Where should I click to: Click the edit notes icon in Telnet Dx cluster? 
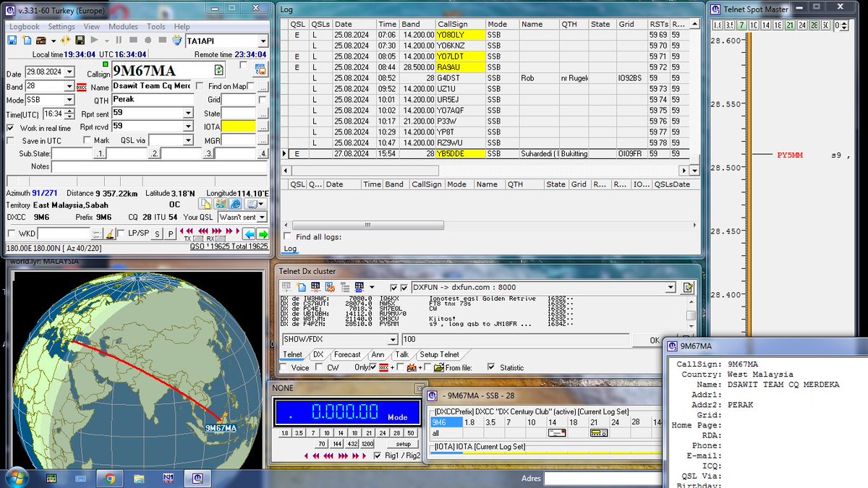688,287
